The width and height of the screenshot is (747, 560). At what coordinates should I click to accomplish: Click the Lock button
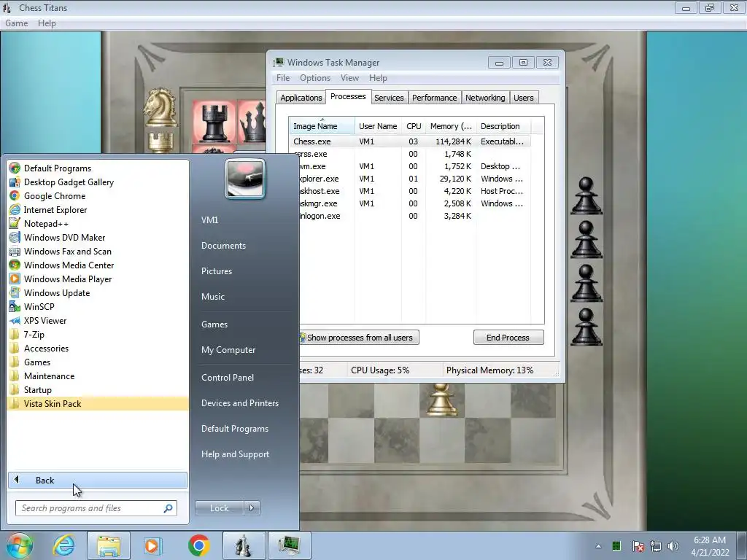point(219,508)
